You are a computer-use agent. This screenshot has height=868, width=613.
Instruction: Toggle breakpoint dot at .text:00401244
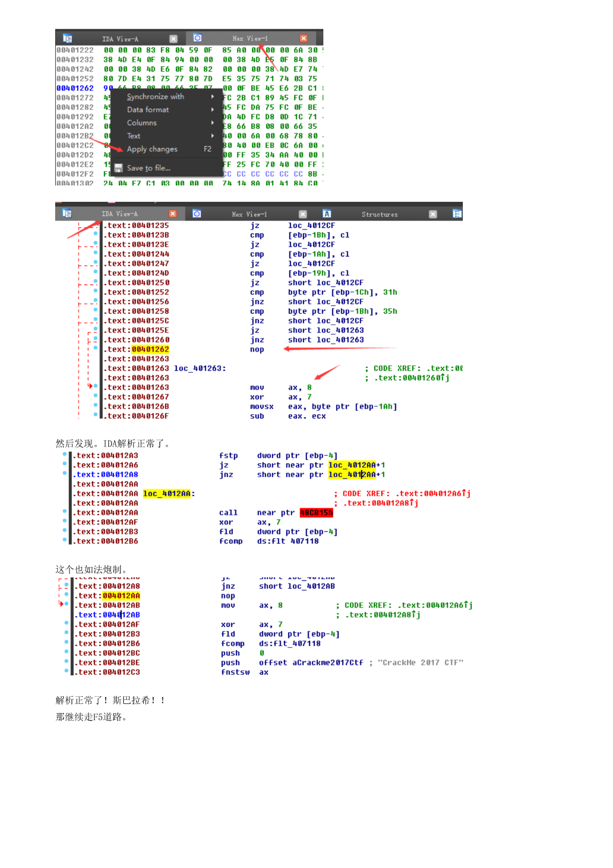coord(96,252)
